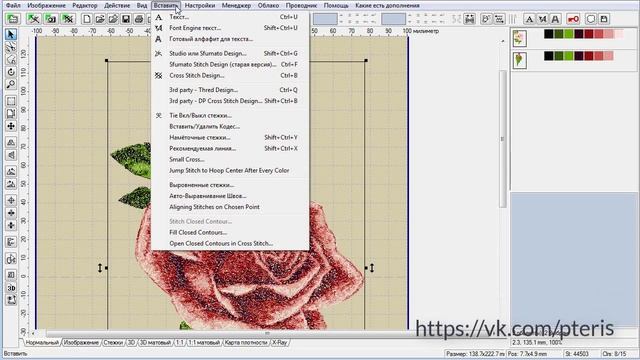The image size is (640, 360).
Task: Select the leaf design thumbnail in second row
Action: pyautogui.click(x=520, y=60)
